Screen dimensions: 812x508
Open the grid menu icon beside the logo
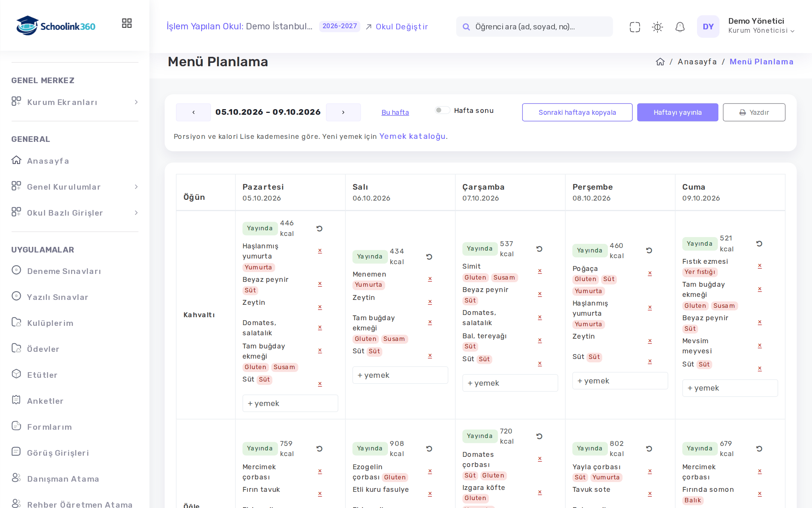coord(127,23)
